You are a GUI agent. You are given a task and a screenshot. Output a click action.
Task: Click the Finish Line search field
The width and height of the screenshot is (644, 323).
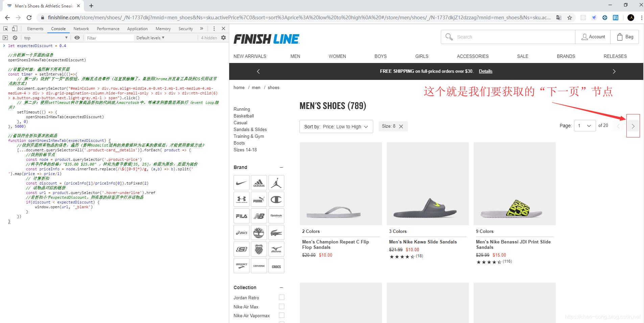tap(508, 37)
